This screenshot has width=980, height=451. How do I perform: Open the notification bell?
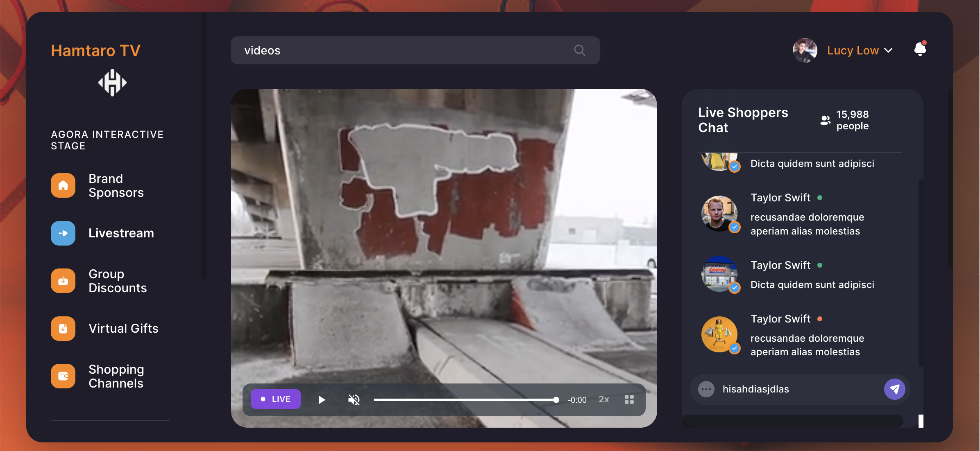click(x=920, y=50)
